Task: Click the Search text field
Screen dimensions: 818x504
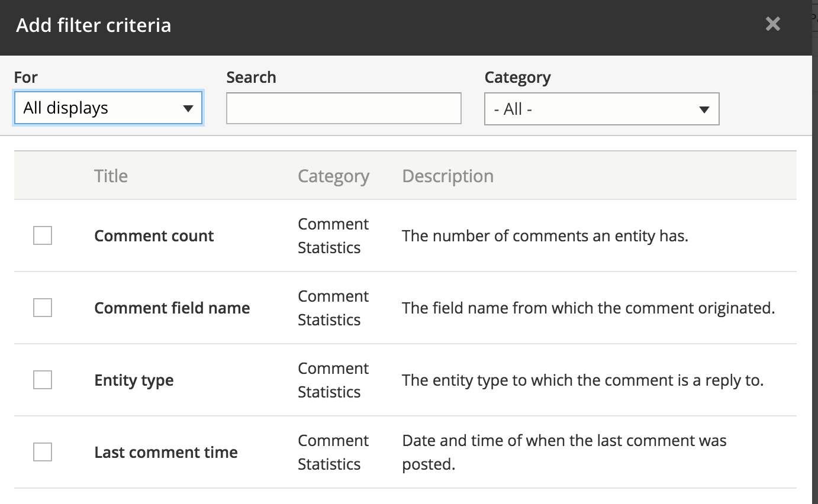Action: coord(343,108)
